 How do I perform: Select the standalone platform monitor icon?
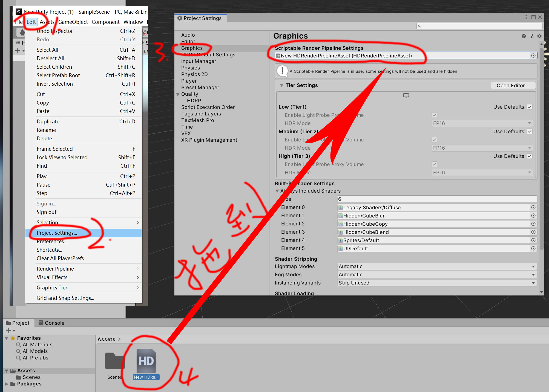(x=406, y=96)
